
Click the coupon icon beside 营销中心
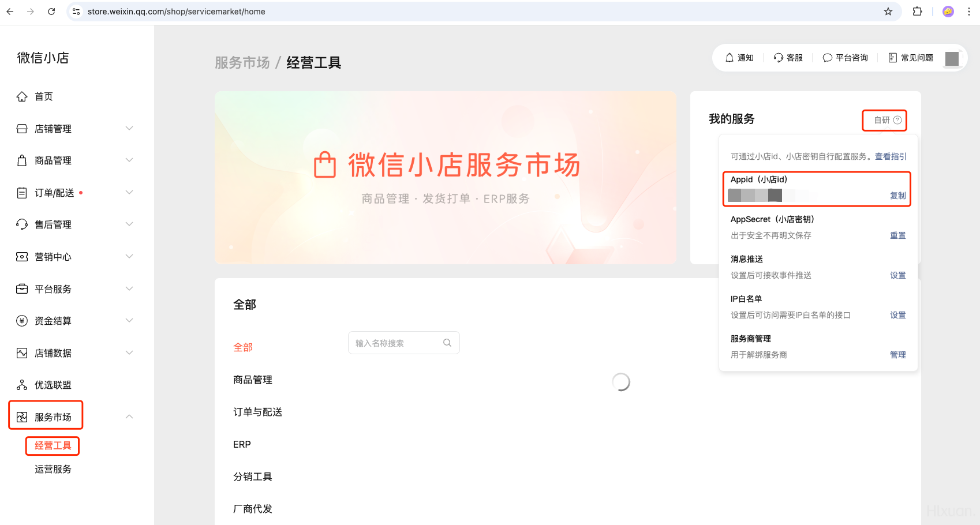(x=22, y=257)
